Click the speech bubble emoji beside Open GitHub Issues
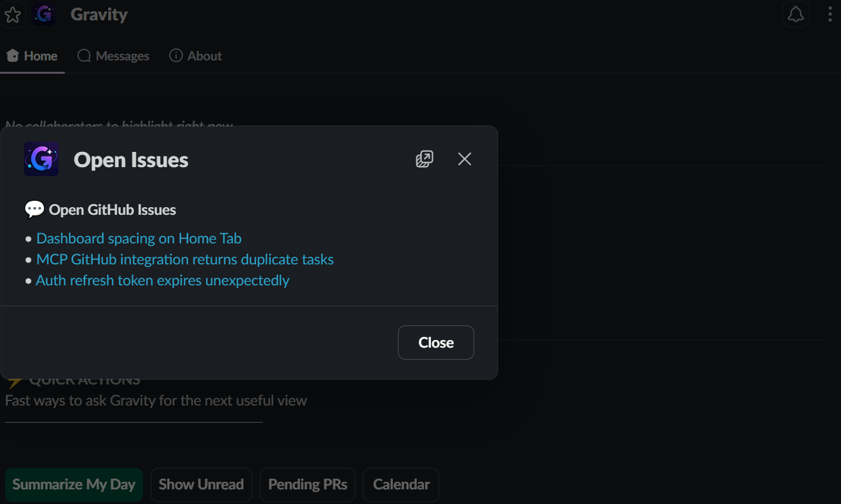The image size is (841, 504). pos(34,210)
